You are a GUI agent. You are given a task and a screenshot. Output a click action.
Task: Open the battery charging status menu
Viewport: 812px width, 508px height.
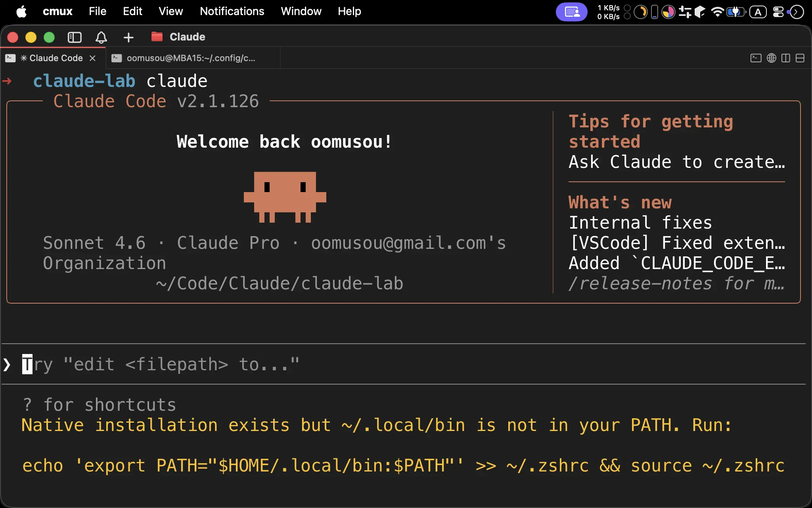pyautogui.click(x=736, y=12)
